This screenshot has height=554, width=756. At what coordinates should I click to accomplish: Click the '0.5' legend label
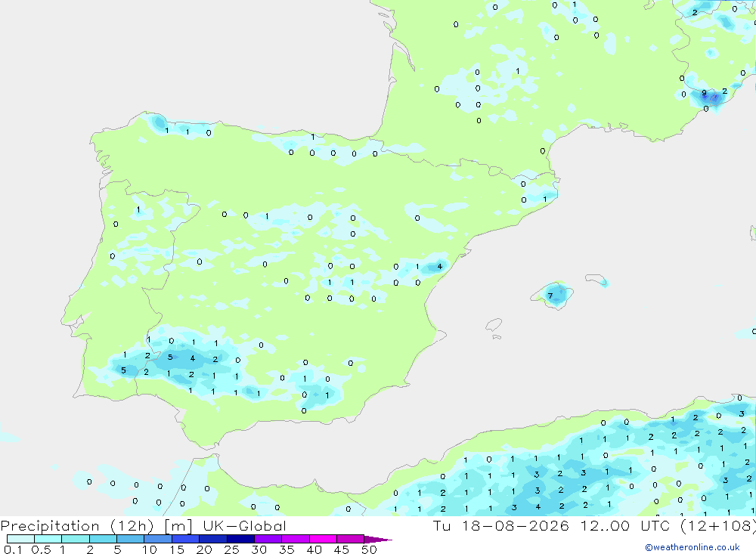(41, 549)
